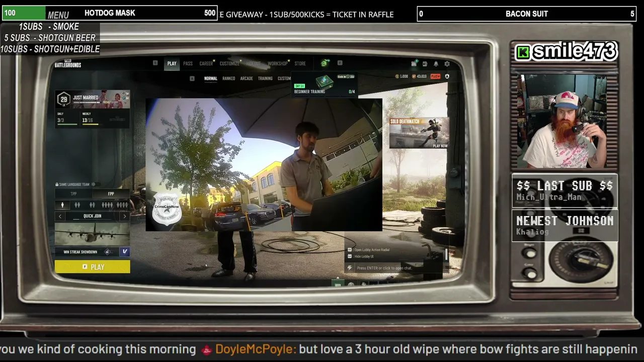Open the news panel icon

pos(425,64)
